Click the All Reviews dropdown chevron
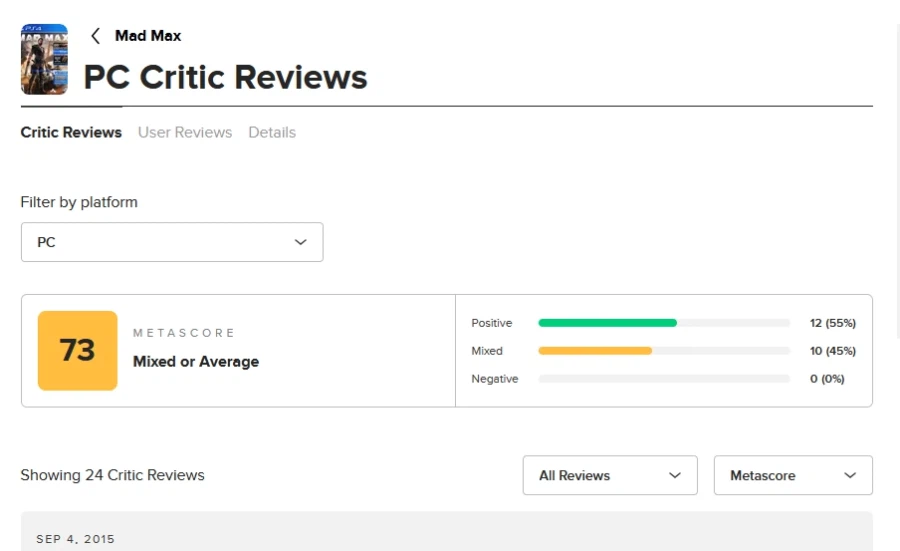Screen dimensions: 900x551 coord(675,475)
